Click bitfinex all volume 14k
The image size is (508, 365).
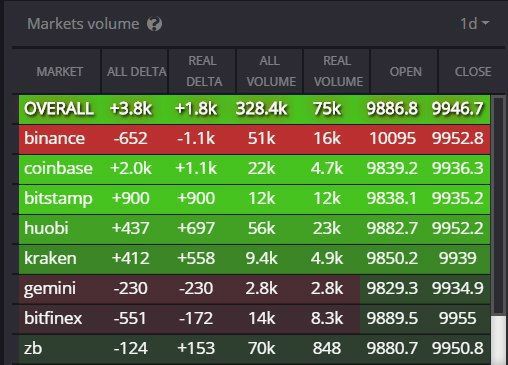262,318
